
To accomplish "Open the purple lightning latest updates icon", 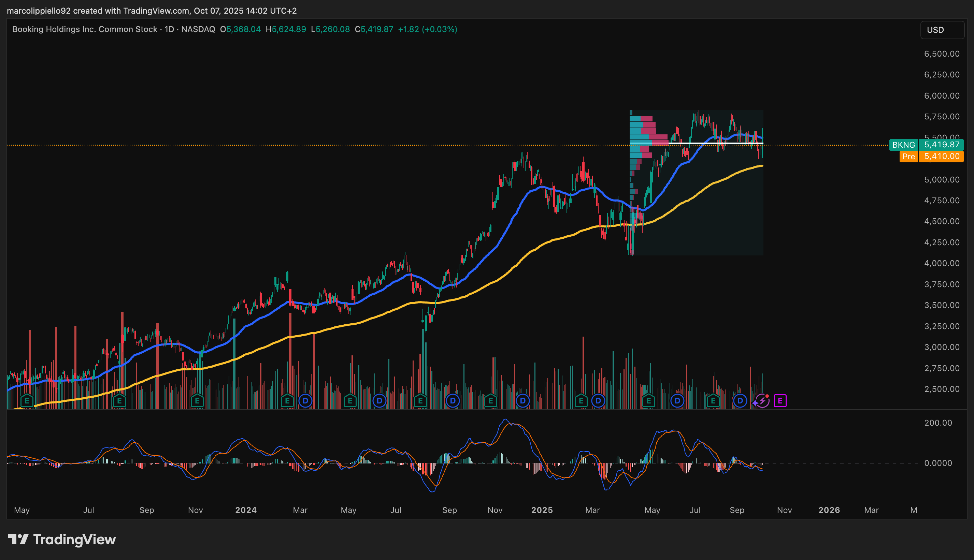I will 762,401.
